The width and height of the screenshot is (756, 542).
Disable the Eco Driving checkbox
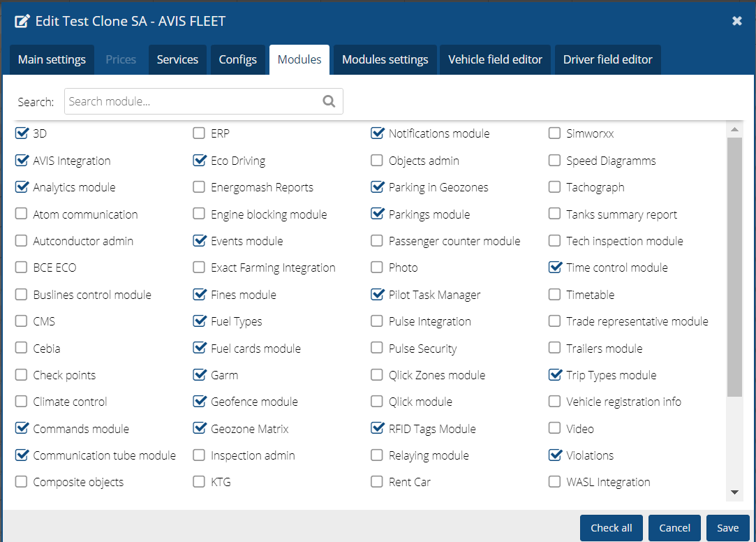pos(200,161)
